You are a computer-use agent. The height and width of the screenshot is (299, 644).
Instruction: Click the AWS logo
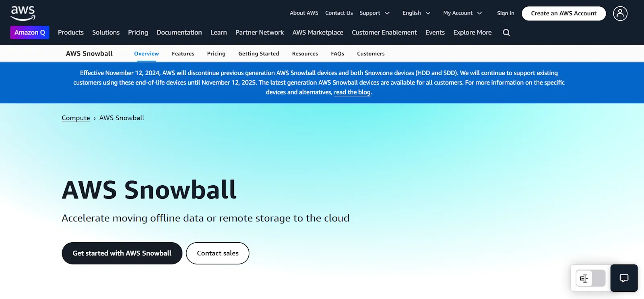pos(23,13)
